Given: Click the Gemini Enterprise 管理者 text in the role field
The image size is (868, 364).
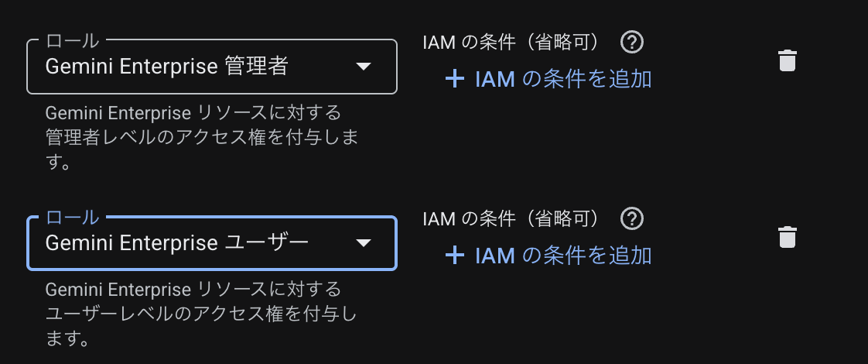Looking at the screenshot, I should tap(166, 67).
